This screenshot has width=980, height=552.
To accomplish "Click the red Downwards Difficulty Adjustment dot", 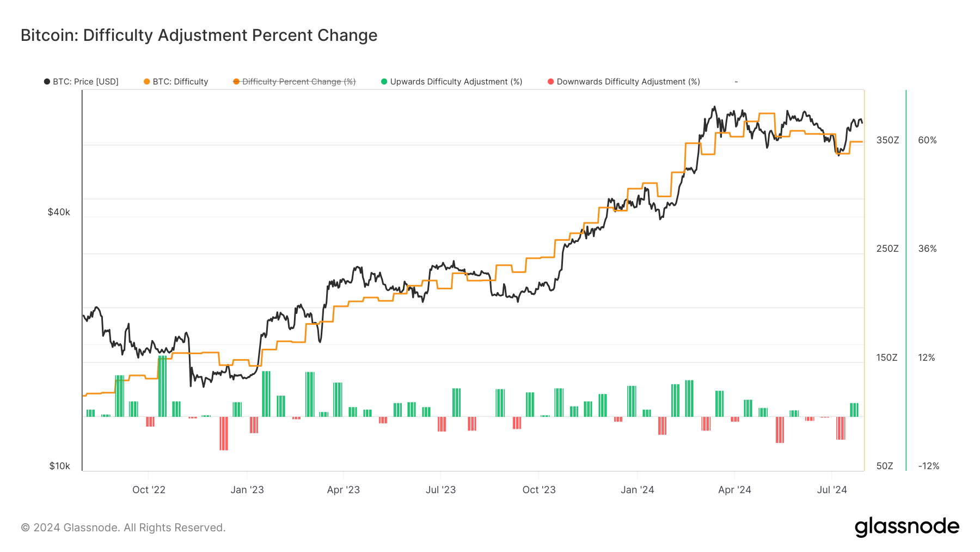I will pos(551,82).
